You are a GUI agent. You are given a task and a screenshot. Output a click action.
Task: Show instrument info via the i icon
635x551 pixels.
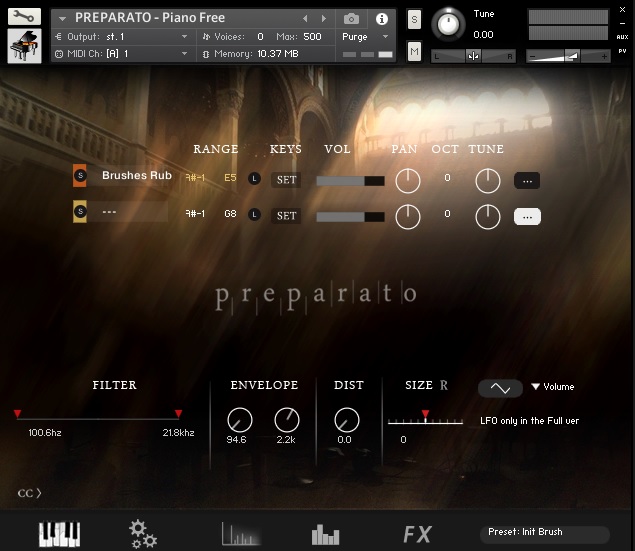click(381, 19)
